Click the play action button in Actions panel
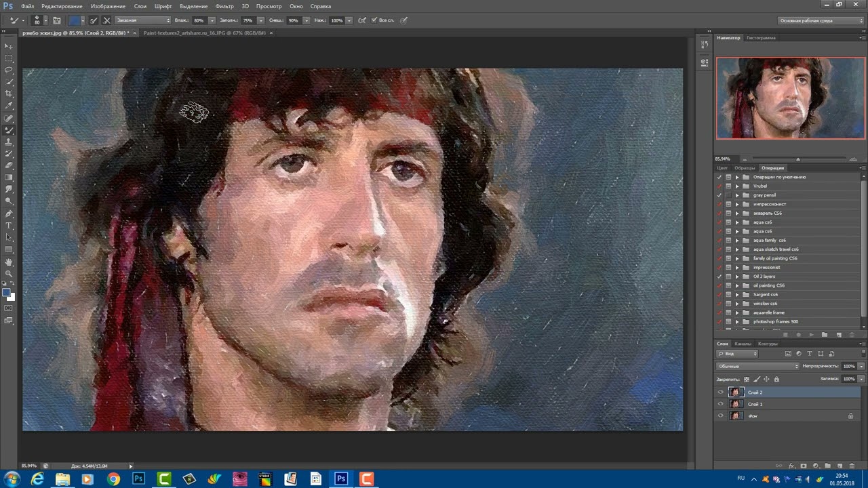 pyautogui.click(x=812, y=335)
